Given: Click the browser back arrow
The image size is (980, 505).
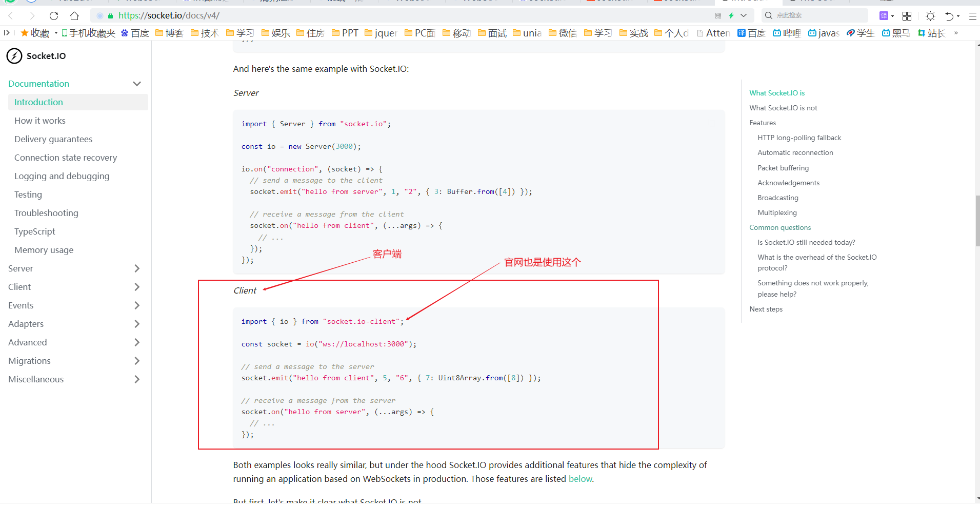Looking at the screenshot, I should click(11, 15).
